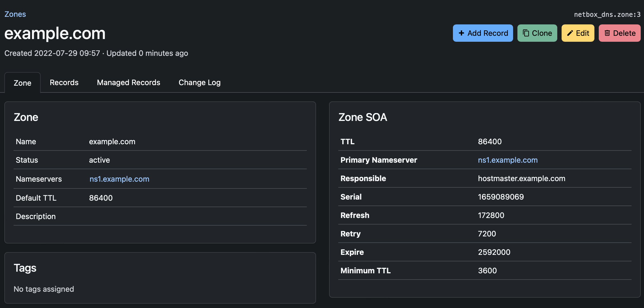Click the plus icon on Add Record

click(x=461, y=33)
